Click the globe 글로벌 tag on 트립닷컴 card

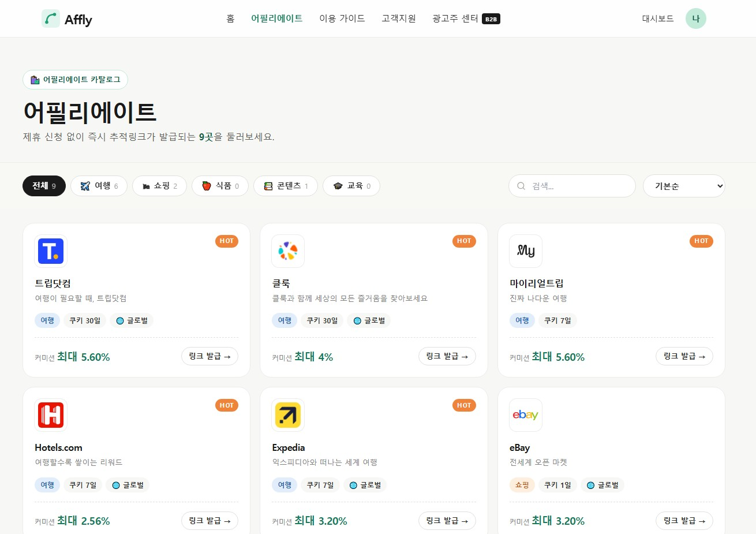(x=132, y=320)
